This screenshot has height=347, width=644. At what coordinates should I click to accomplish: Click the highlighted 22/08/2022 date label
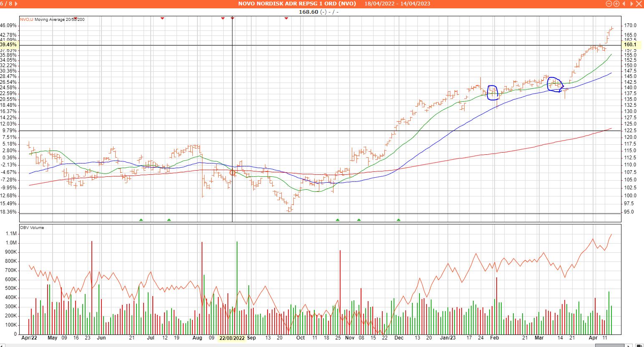coord(232,338)
